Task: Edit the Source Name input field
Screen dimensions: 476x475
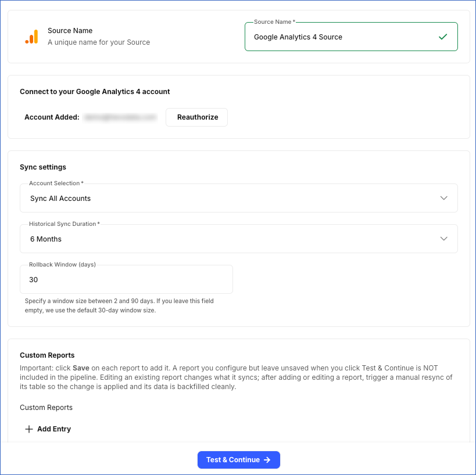Action: coord(351,37)
